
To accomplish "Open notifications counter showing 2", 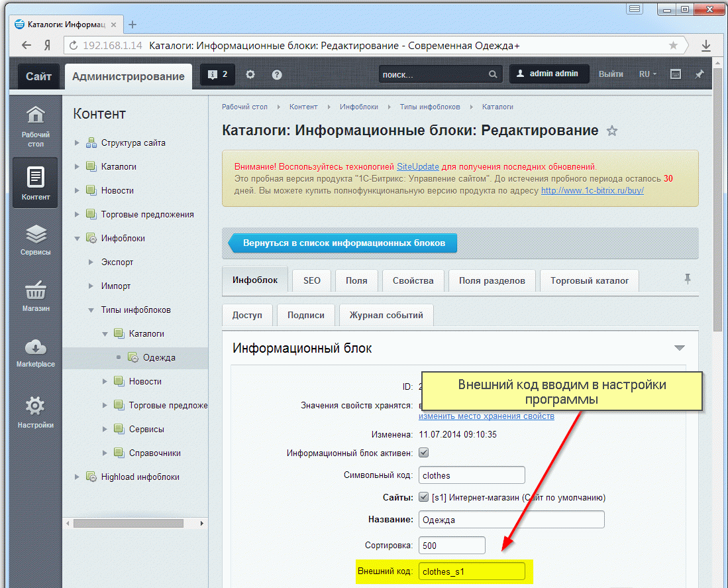I will pyautogui.click(x=217, y=74).
